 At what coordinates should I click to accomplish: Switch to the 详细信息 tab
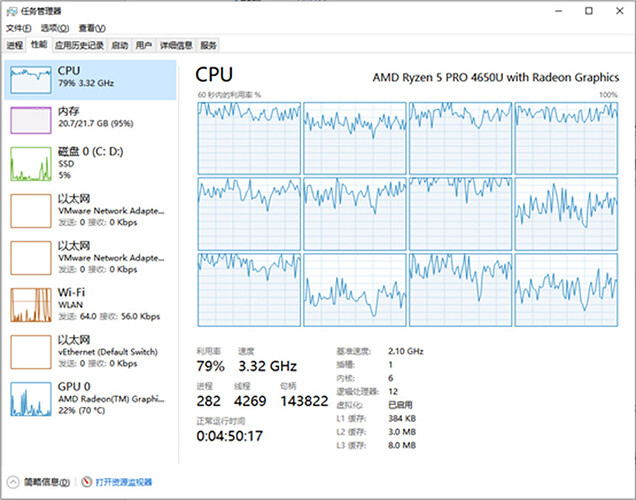[176, 45]
